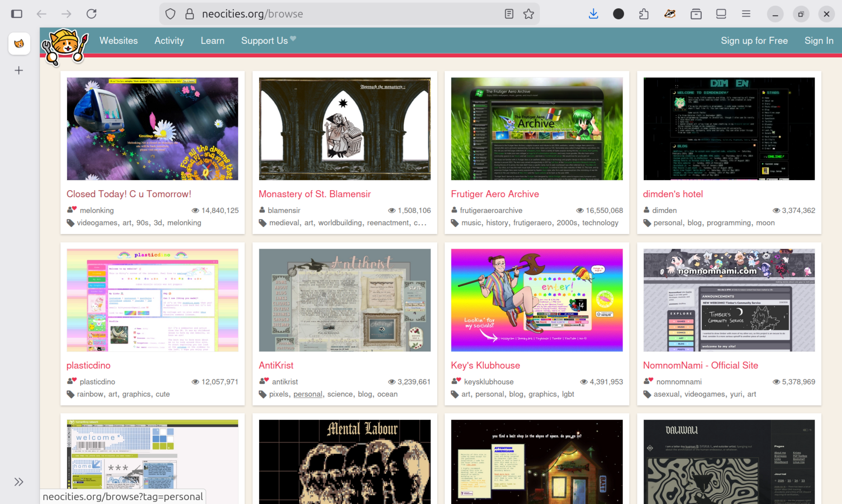Click the Key's Klubhouse rainbow thumbnail
The image size is (842, 504).
pyautogui.click(x=537, y=300)
